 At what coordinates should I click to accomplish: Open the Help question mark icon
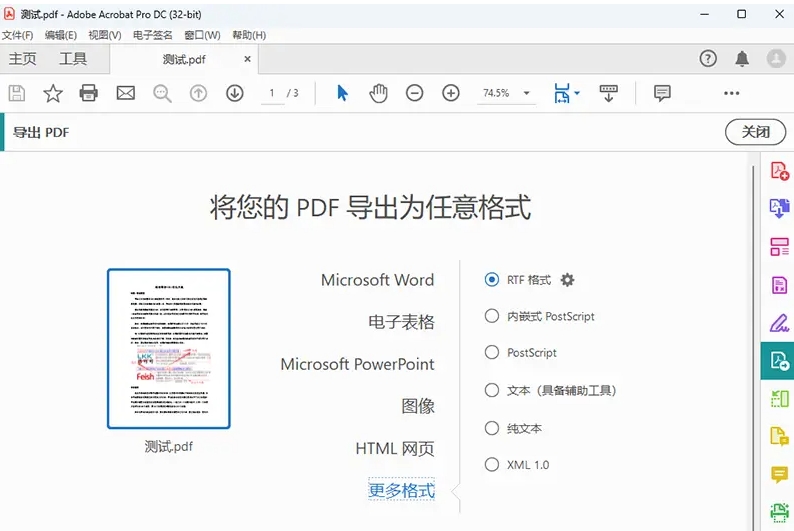[708, 59]
